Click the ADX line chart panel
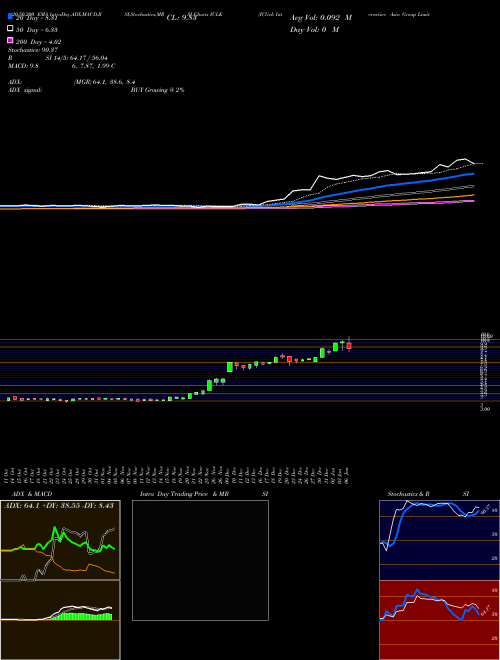The width and height of the screenshot is (500, 660). coord(60,540)
